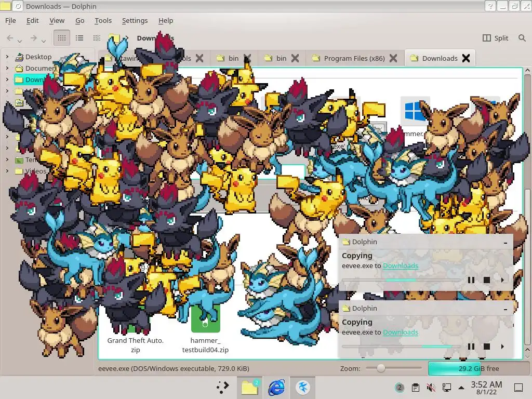
Task: Click the lower copy progress bar
Action: (x=402, y=347)
